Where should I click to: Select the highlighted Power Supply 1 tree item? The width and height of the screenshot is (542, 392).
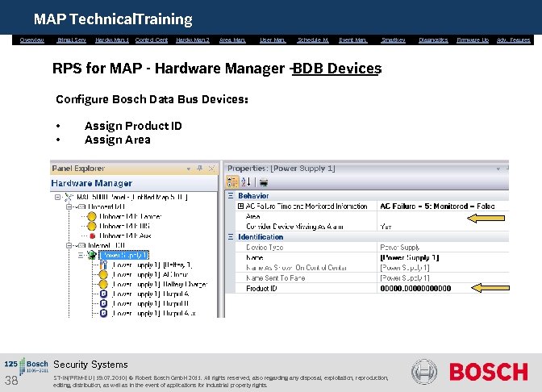123,255
